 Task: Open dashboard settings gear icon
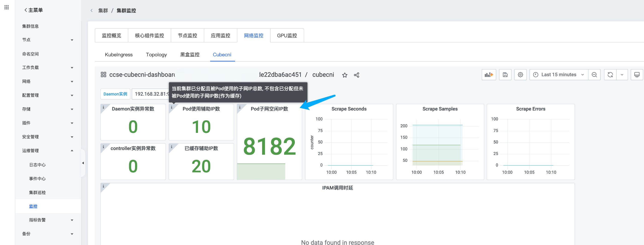520,75
